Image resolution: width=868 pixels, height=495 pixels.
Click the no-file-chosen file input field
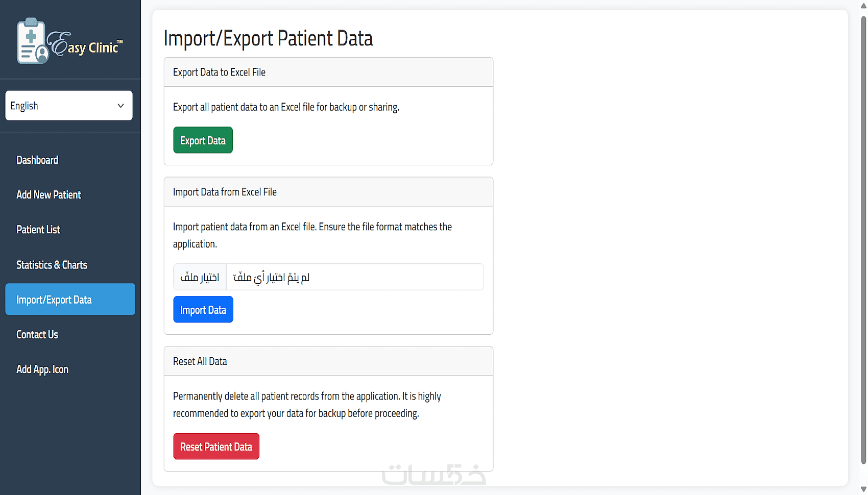pos(354,277)
